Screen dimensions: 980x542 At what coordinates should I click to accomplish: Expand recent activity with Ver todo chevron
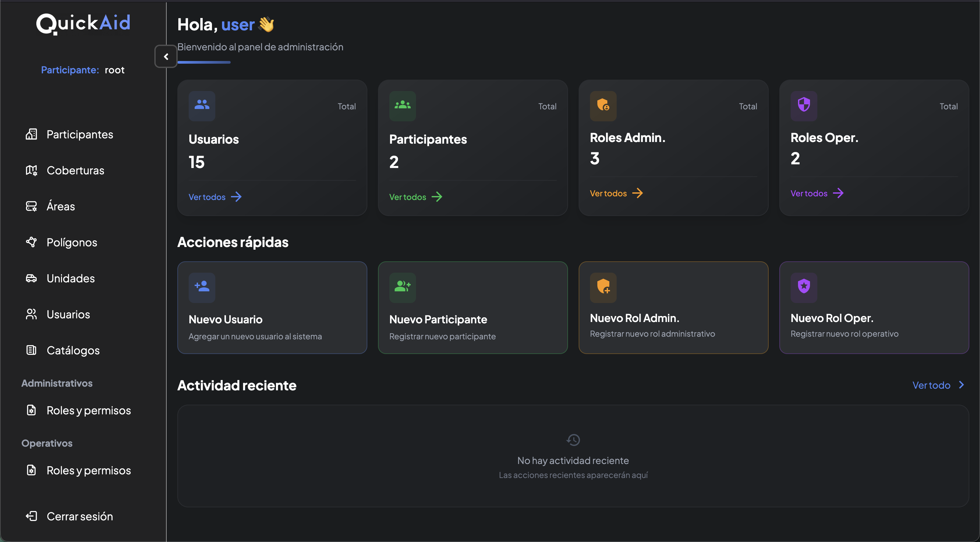(x=961, y=385)
